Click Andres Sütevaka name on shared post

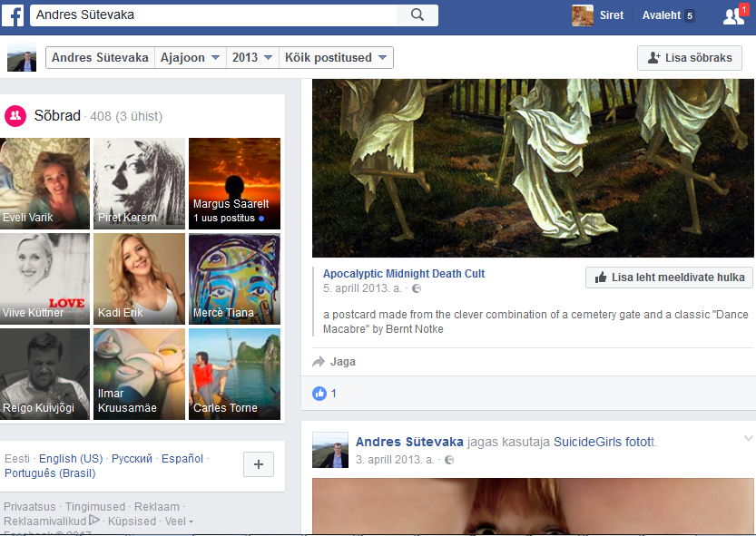coord(409,442)
